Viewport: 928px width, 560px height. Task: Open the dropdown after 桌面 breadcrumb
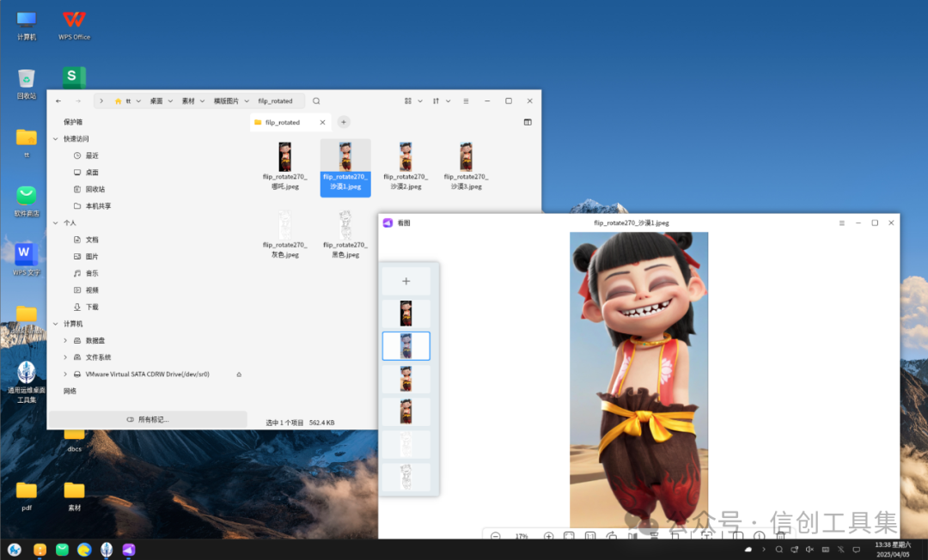coord(170,101)
